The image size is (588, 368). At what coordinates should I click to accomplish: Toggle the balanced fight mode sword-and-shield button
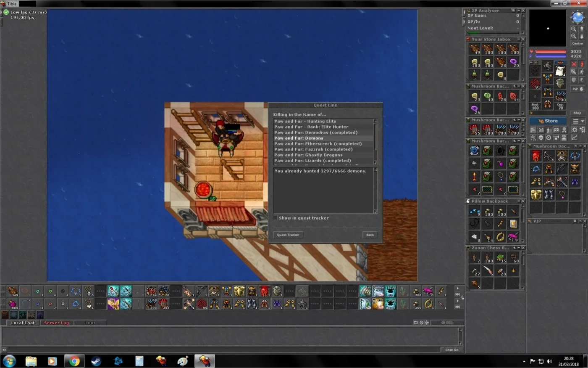tap(574, 72)
